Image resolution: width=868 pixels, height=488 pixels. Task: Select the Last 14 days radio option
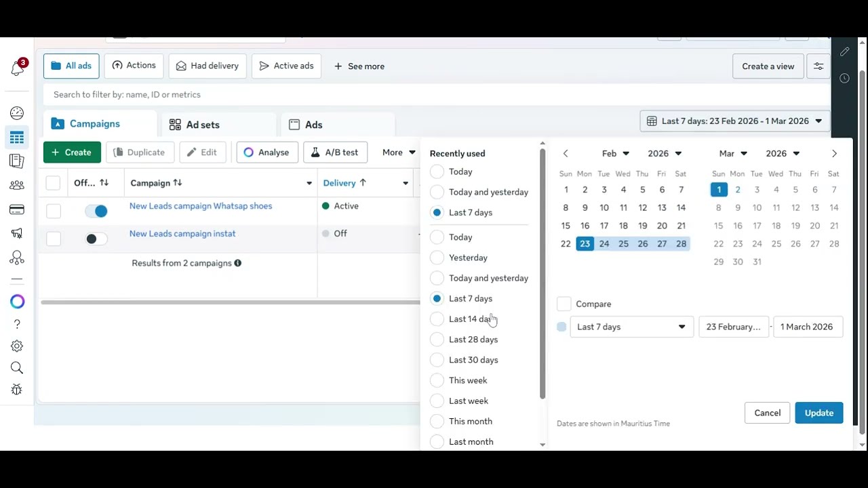click(x=437, y=319)
